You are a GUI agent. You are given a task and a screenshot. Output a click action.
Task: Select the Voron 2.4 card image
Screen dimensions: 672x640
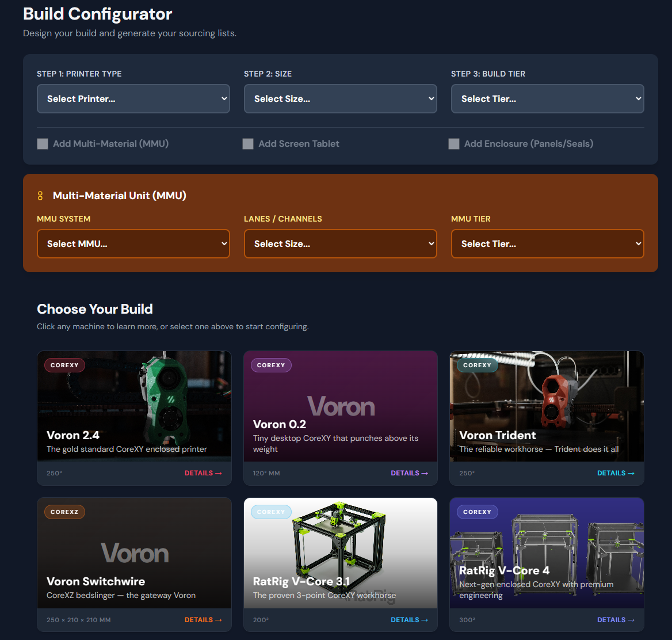click(134, 406)
